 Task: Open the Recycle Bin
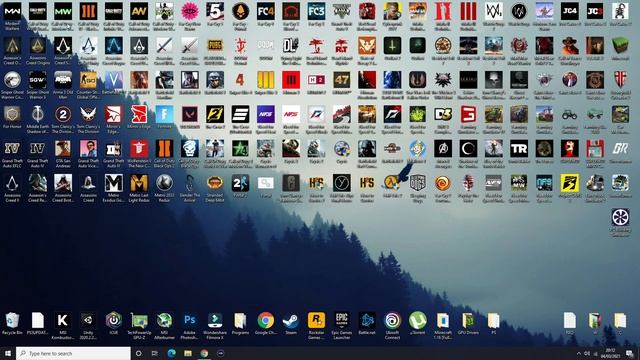pyautogui.click(x=12, y=321)
